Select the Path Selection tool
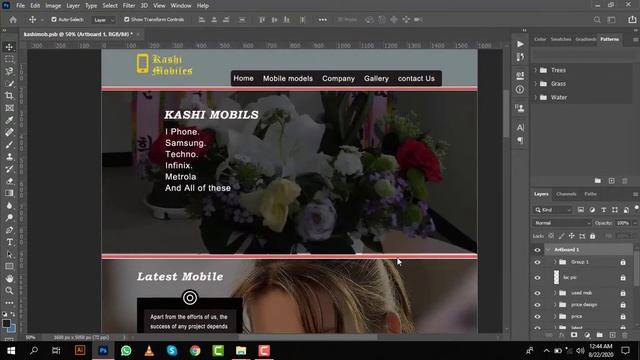Viewport: 640px width, 360px height. (x=9, y=255)
